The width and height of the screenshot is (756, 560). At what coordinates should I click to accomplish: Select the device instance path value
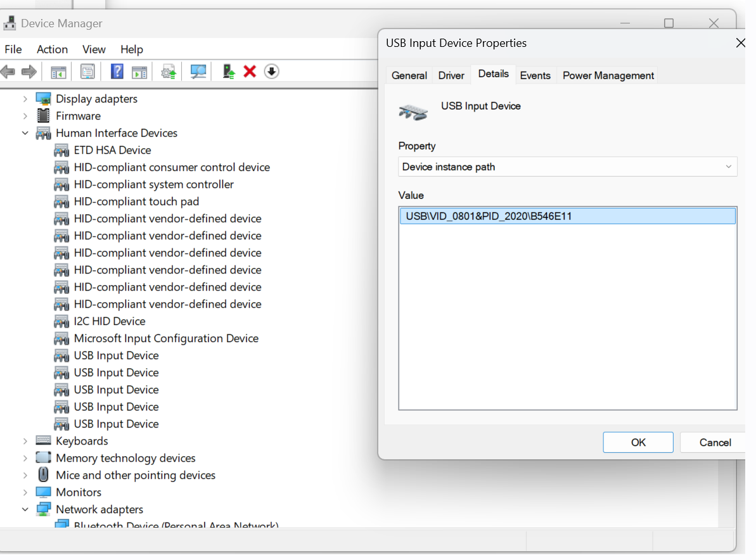click(489, 217)
